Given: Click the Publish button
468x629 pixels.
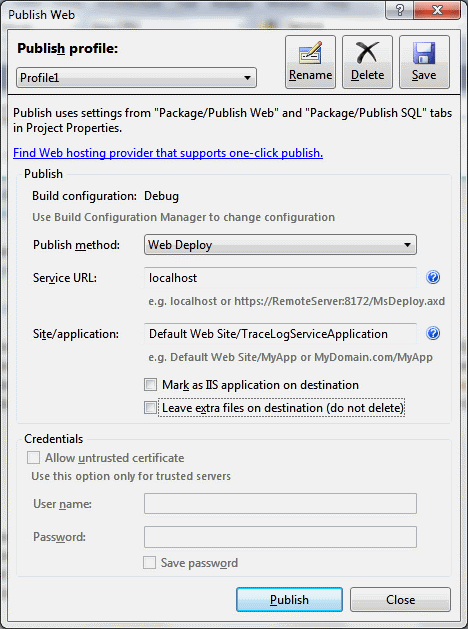Looking at the screenshot, I should click(289, 600).
